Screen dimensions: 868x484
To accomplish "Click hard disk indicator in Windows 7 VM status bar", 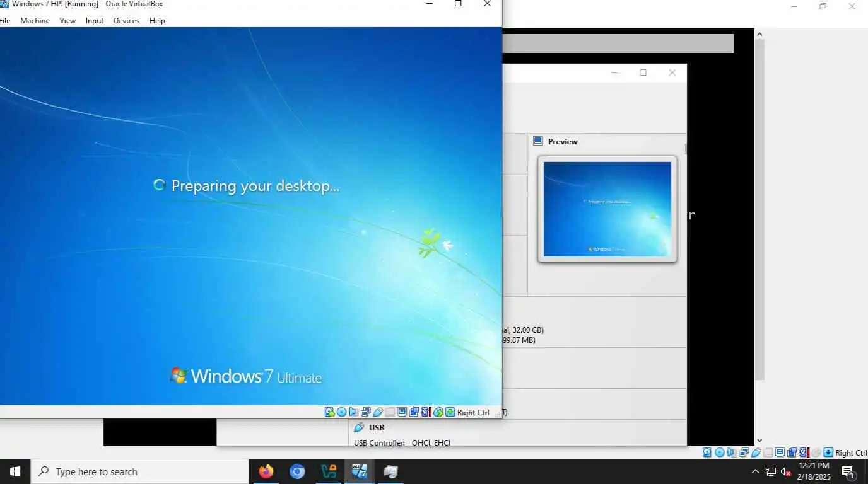I will click(x=329, y=412).
